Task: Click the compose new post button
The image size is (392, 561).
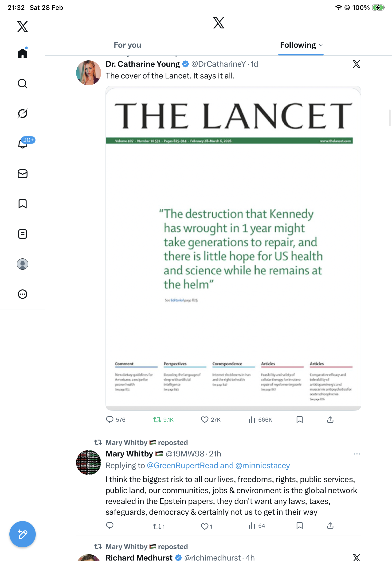Action: (23, 534)
